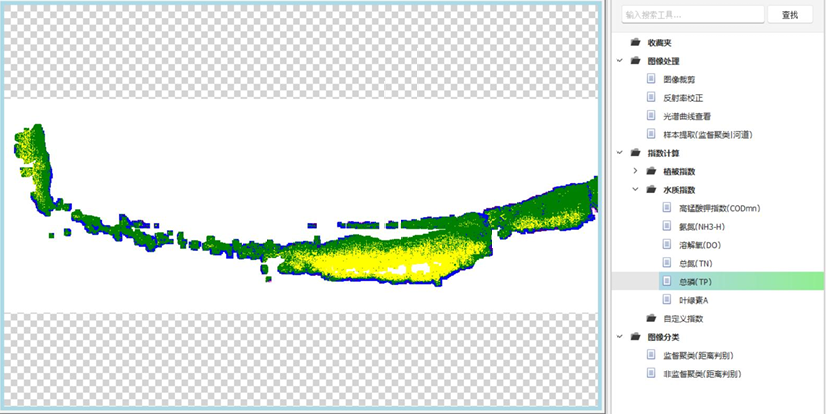The image size is (826, 414).
Task: Click the 高锰酸钾指数(CODmn) document icon
Action: [x=667, y=208]
